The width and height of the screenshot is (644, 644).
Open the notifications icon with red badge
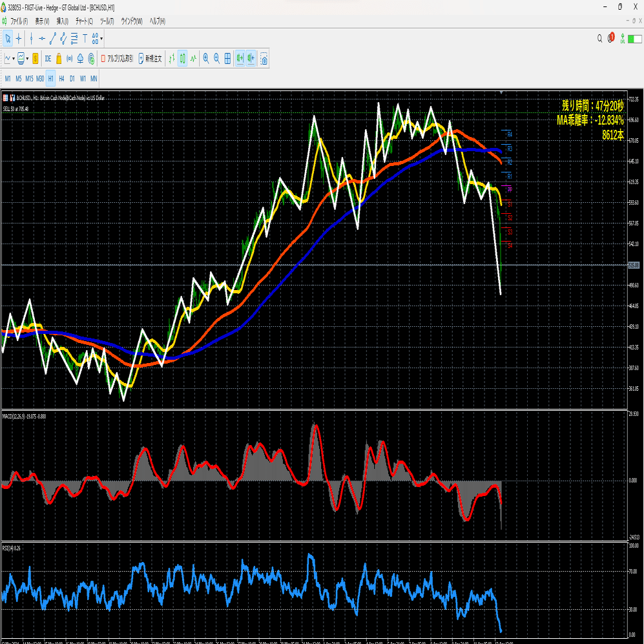coord(611,37)
